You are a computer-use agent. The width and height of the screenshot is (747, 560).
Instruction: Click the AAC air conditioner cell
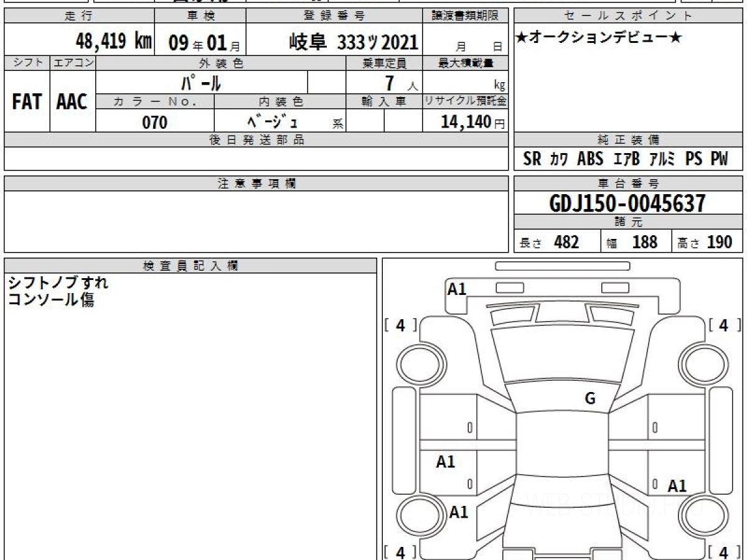(x=72, y=102)
